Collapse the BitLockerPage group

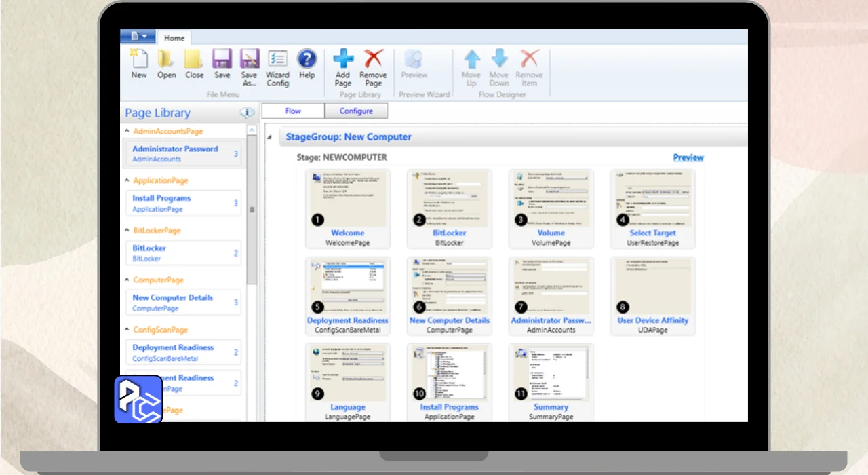(x=127, y=231)
